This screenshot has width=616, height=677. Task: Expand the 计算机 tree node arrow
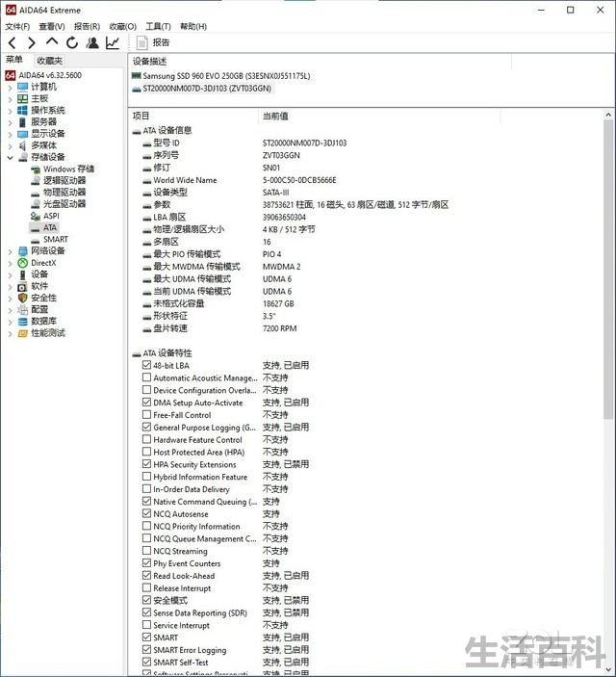[x=10, y=88]
